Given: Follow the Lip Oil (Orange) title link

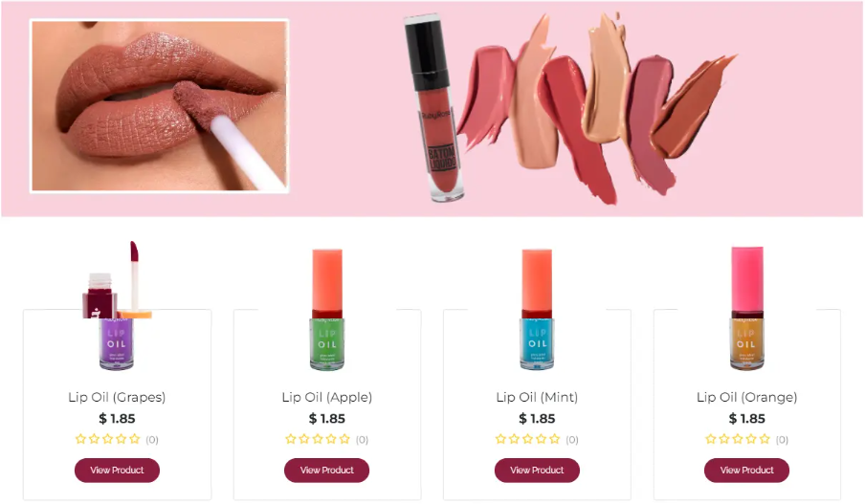Looking at the screenshot, I should point(747,397).
